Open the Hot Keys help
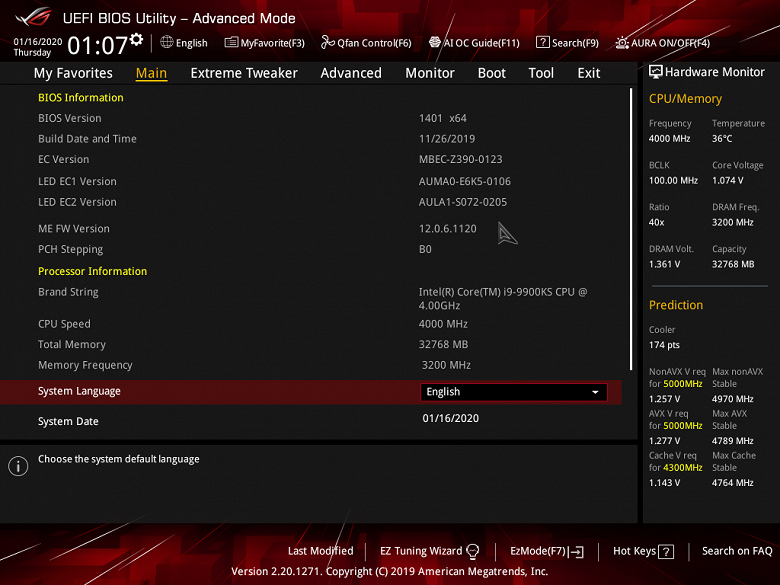Viewport: 780px width, 585px height. coord(643,551)
